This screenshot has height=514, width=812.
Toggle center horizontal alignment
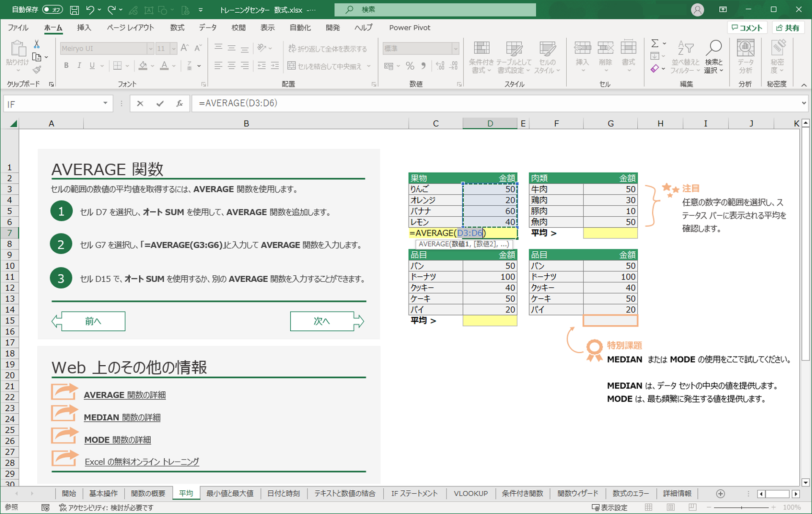tap(231, 66)
